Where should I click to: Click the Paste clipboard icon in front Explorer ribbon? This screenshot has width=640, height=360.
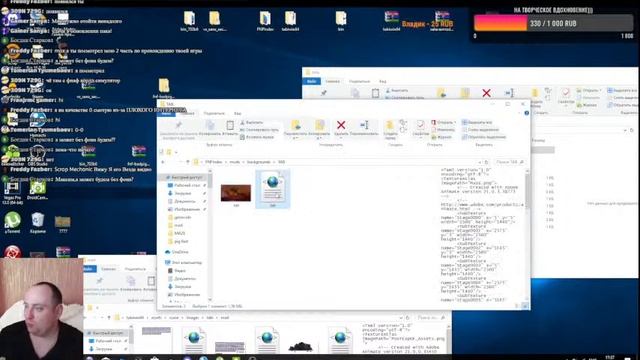(x=230, y=125)
